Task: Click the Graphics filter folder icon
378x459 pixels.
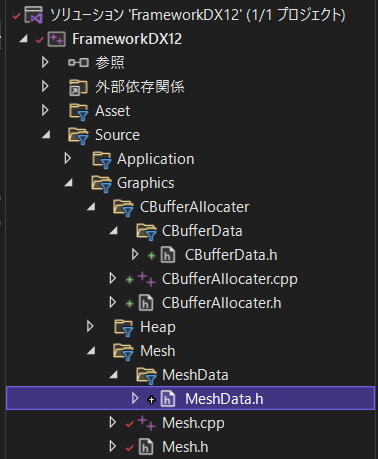Action: [101, 184]
